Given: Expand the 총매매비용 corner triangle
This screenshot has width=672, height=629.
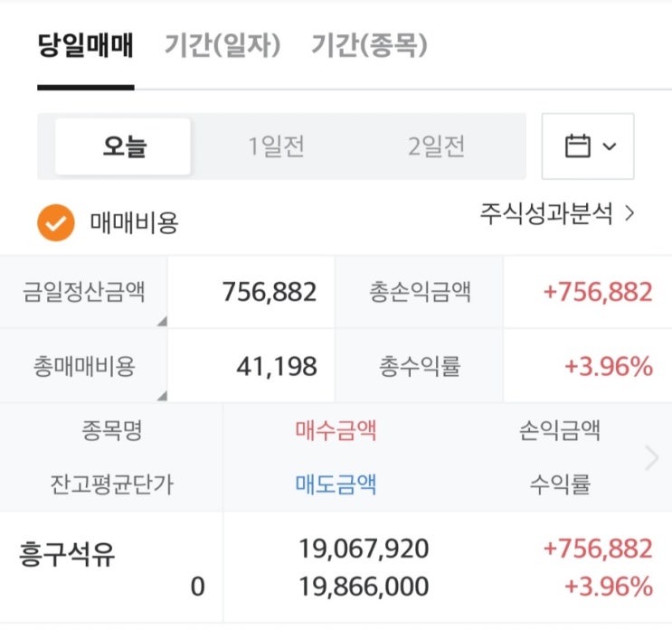Looking at the screenshot, I should click(161, 395).
